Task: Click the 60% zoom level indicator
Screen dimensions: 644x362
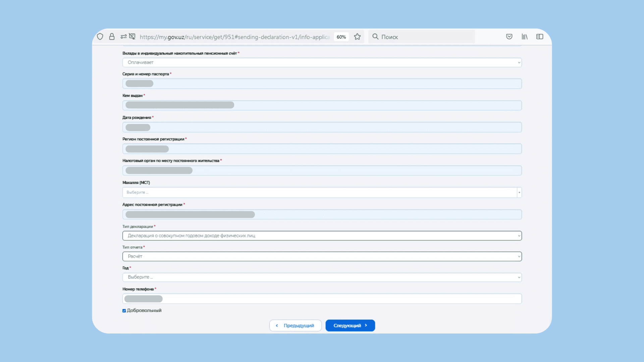Action: tap(341, 37)
